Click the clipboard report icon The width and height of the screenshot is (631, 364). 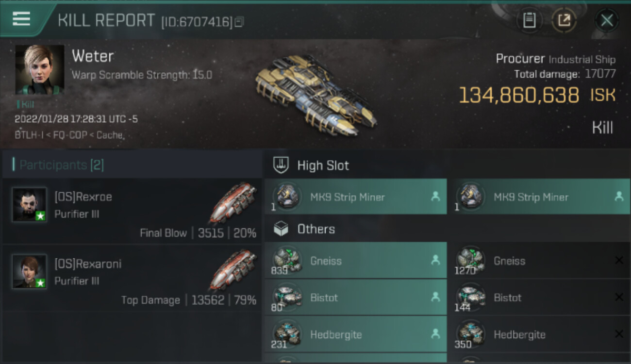pyautogui.click(x=529, y=20)
